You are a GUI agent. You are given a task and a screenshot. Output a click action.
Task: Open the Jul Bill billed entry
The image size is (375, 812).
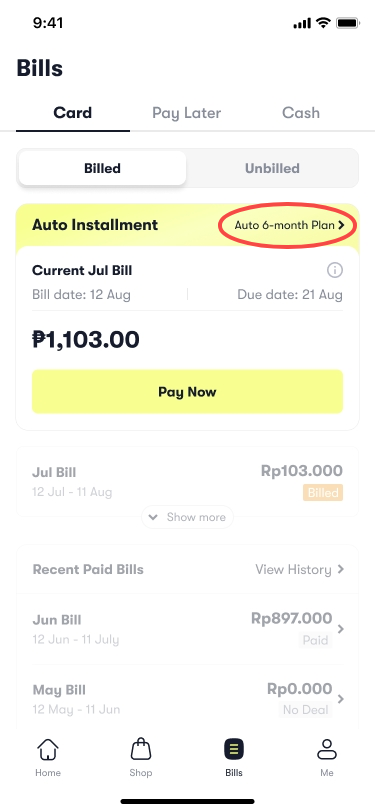click(188, 481)
